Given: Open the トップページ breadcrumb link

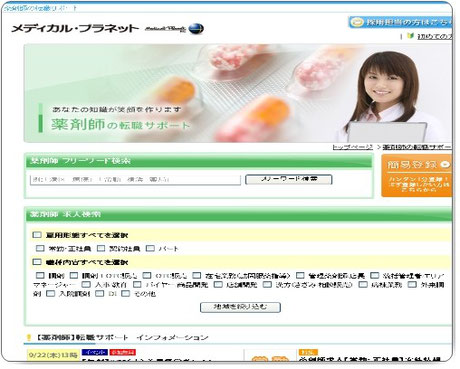Looking at the screenshot, I should coord(353,147).
